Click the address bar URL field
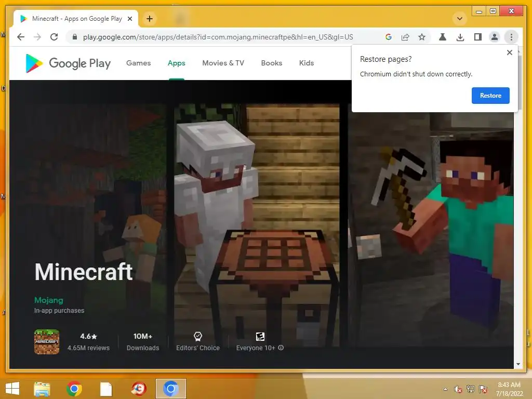The height and width of the screenshot is (399, 532). [x=218, y=37]
